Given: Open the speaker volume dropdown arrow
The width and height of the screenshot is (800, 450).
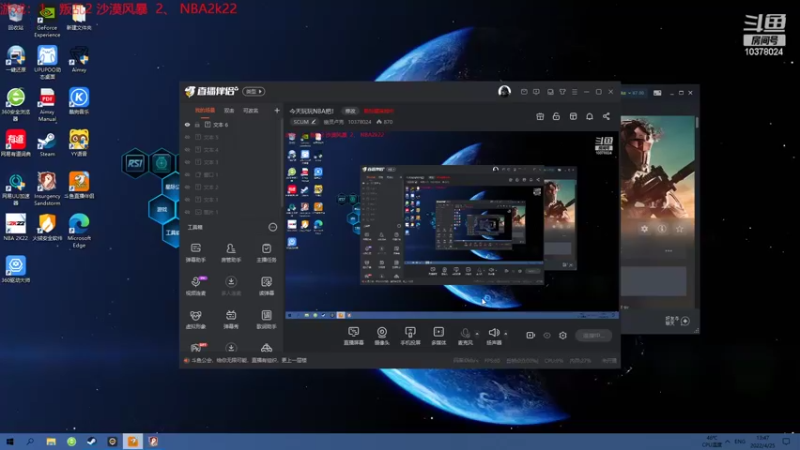Looking at the screenshot, I should [506, 334].
